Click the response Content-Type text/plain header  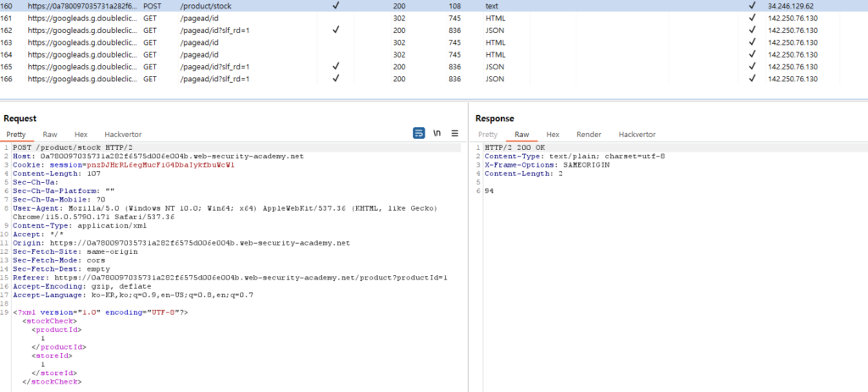click(575, 157)
